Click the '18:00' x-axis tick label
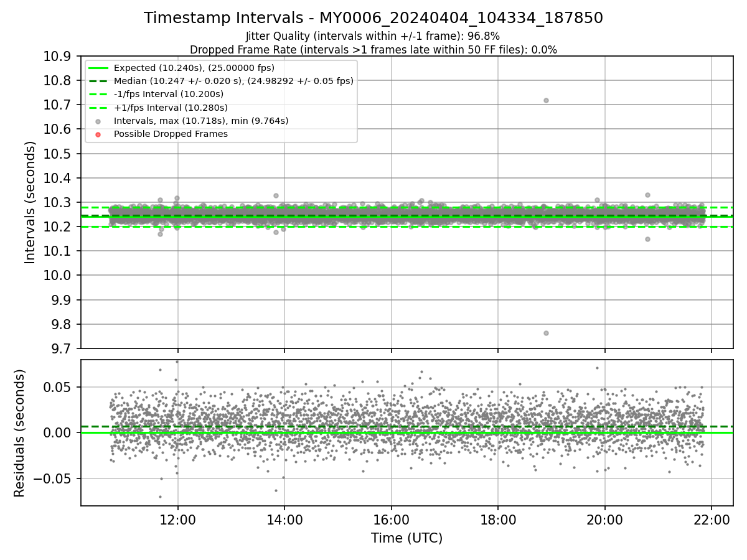The image size is (747, 560). click(498, 519)
